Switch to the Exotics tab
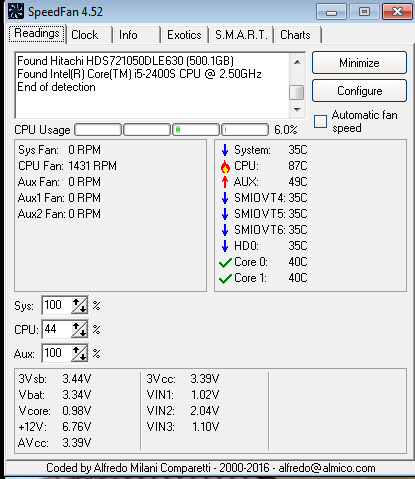 pyautogui.click(x=184, y=35)
